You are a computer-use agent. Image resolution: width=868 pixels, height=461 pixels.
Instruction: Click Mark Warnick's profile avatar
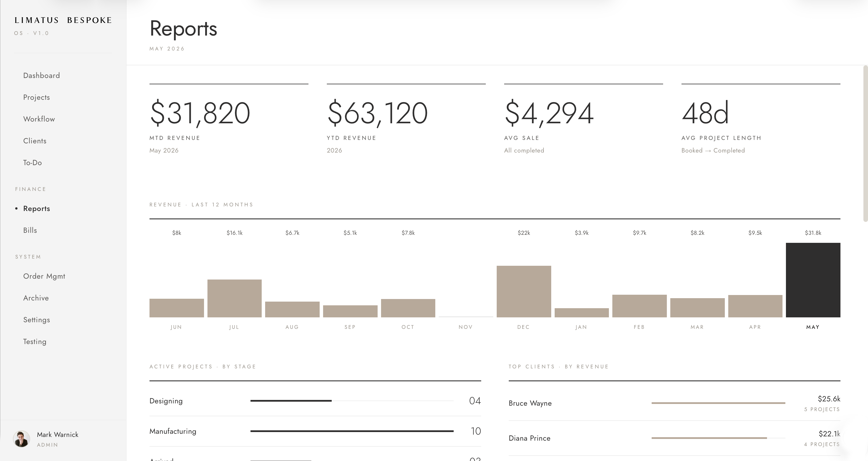tap(22, 439)
